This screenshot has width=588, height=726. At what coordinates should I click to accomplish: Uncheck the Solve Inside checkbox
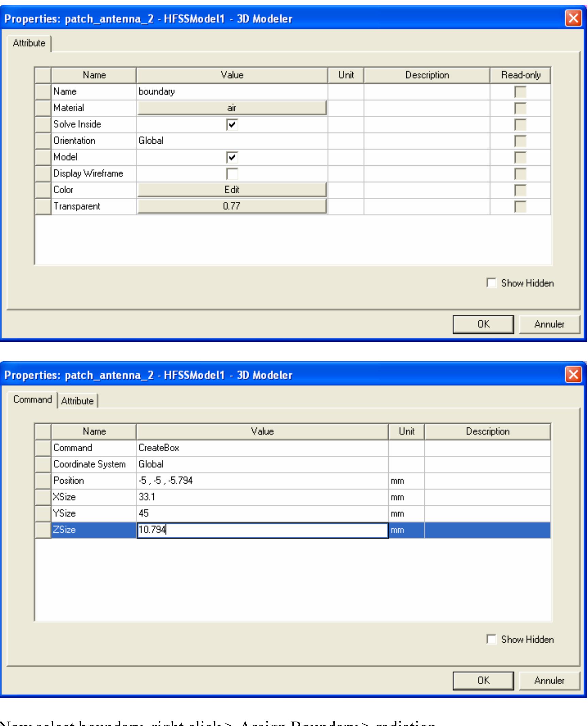[x=232, y=124]
